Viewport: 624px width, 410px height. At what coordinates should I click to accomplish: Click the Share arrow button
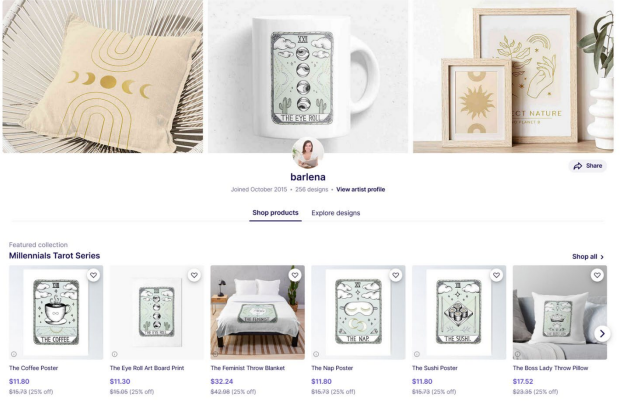click(x=587, y=166)
